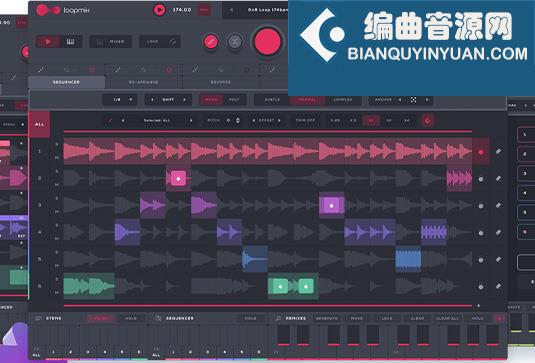Click the Remixes magnifier icon

tap(278, 318)
